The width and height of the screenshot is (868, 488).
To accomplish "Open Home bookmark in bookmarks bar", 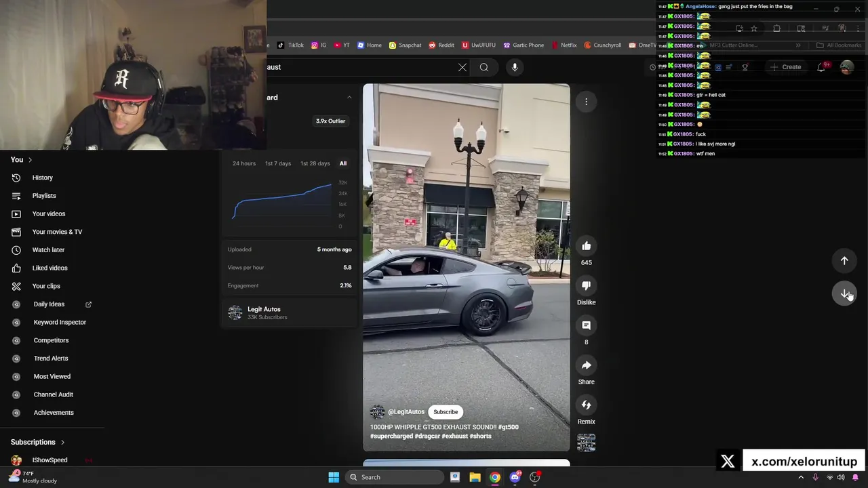I will click(370, 45).
